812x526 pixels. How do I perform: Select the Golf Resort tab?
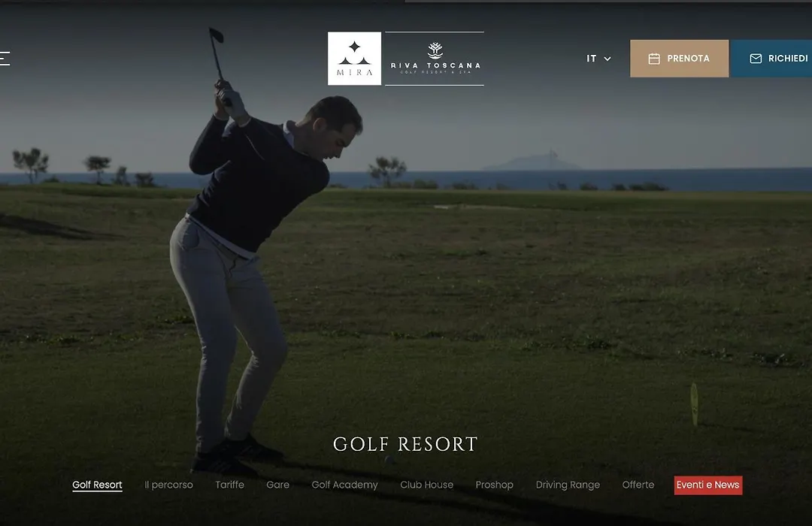point(97,485)
